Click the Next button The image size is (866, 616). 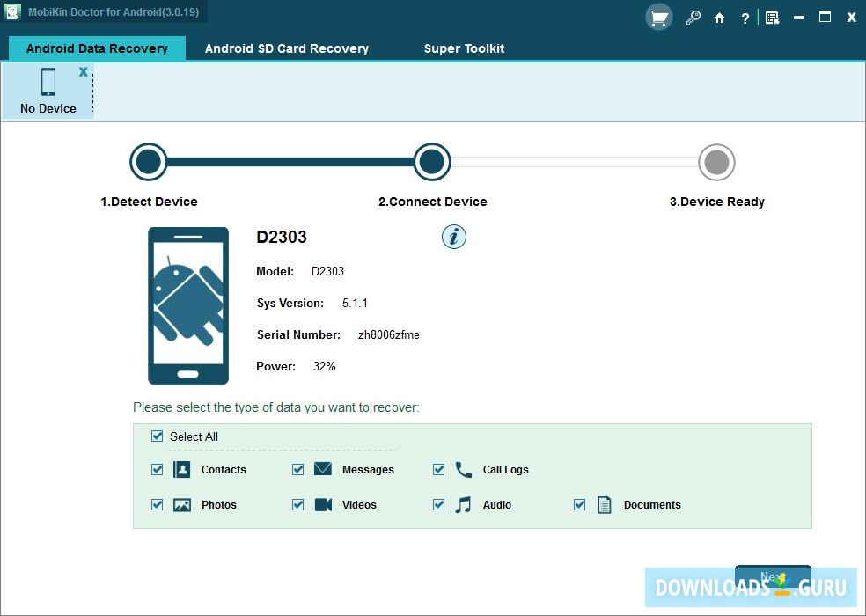click(x=773, y=577)
